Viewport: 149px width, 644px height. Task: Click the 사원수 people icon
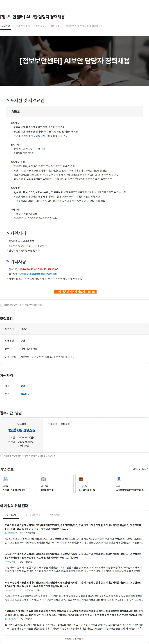tap(6, 479)
